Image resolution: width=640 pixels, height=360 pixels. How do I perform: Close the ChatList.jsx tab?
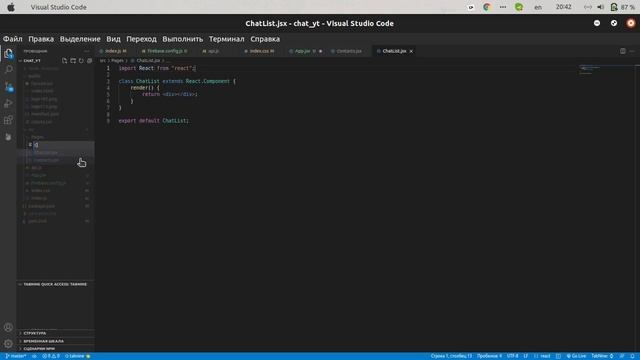(411, 51)
